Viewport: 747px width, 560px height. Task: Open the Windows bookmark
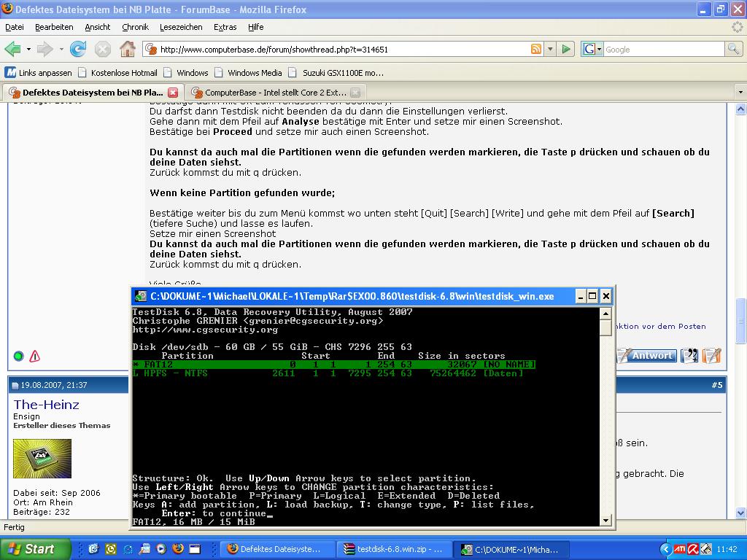click(186, 73)
